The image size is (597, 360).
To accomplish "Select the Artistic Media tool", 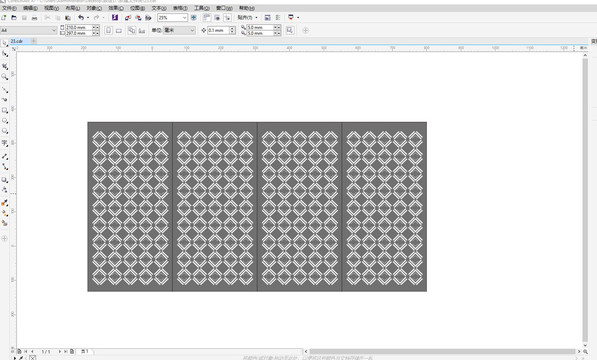I will coord(5,100).
